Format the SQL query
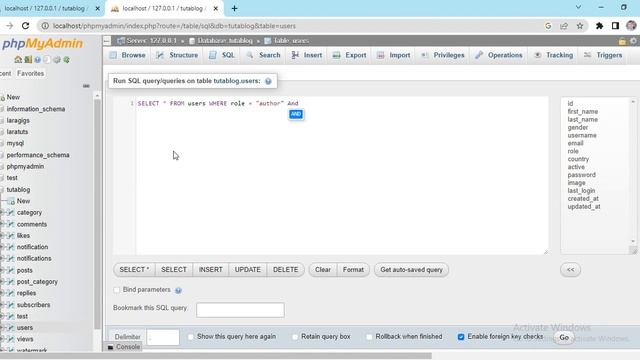This screenshot has height=360, width=640. click(x=353, y=270)
